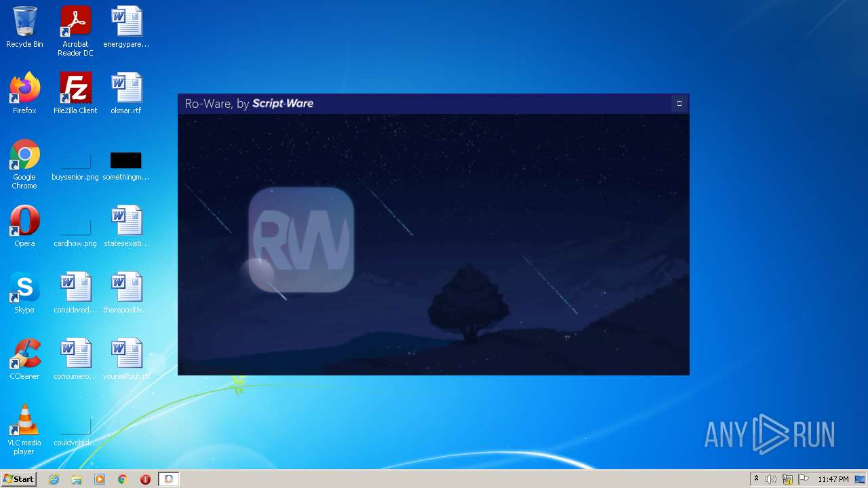
Task: Select the okmar.rtf file
Action: [x=126, y=94]
